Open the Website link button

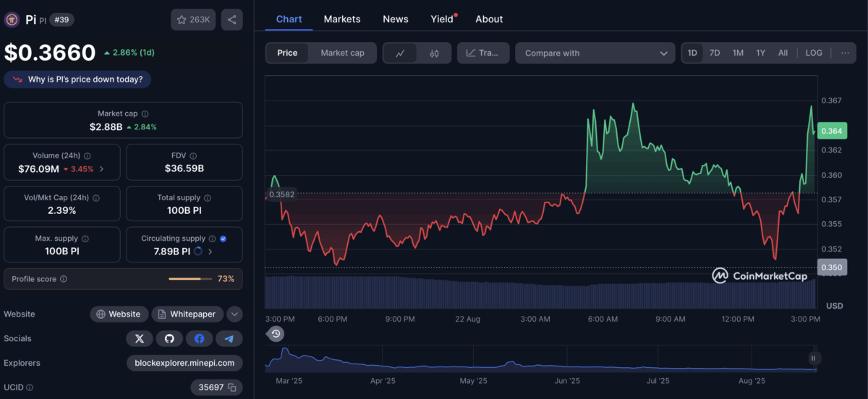tap(119, 314)
